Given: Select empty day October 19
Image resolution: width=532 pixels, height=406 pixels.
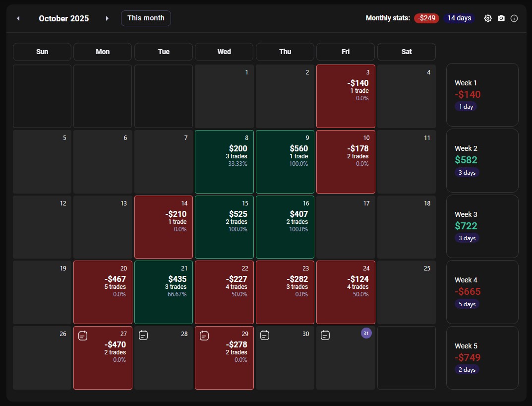Looking at the screenshot, I should point(42,292).
